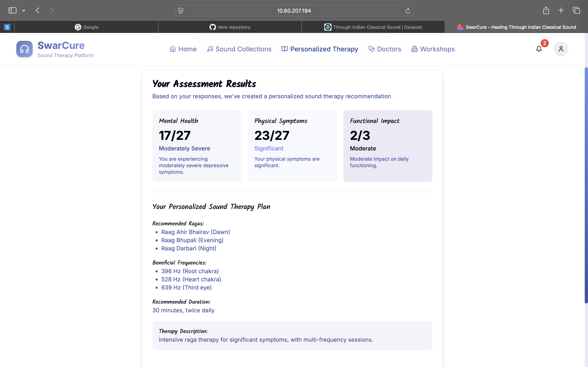Click the address bar URL field
Viewport: 588px width, 367px height.
[x=294, y=11]
